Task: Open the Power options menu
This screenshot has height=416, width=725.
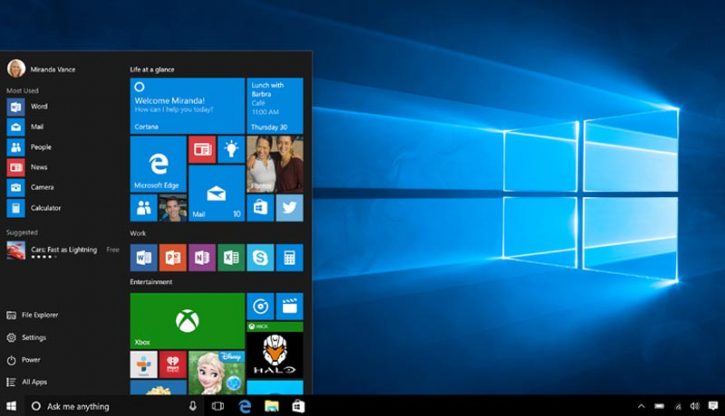Action: (30, 360)
